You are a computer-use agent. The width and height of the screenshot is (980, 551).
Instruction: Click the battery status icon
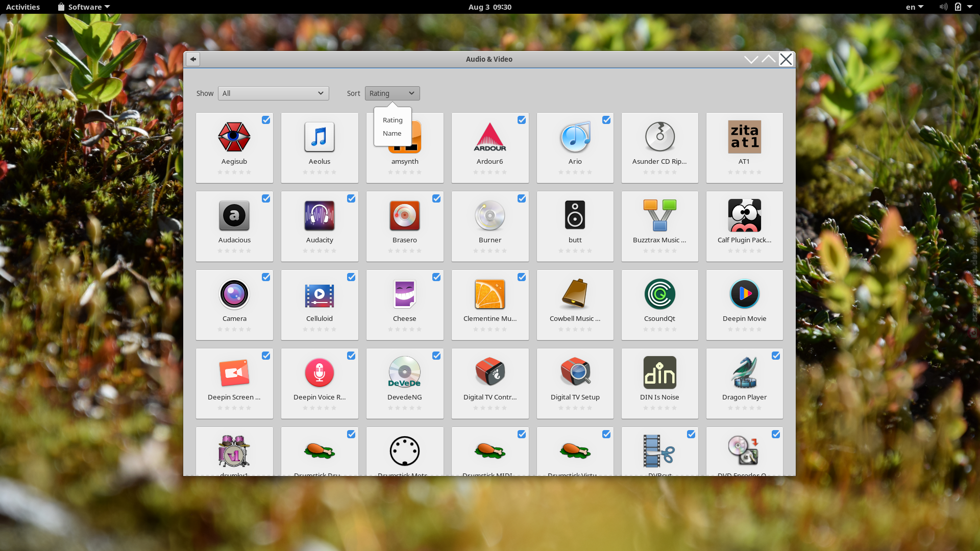point(958,7)
